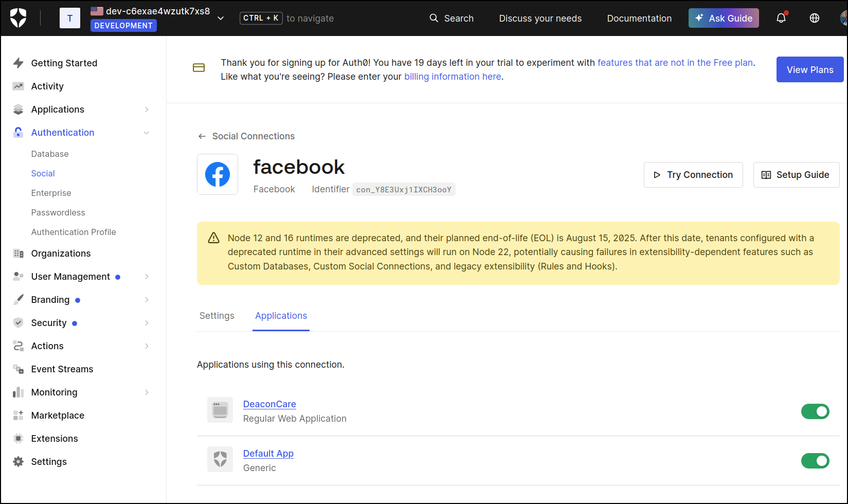
Task: Click the Applications layers icon
Action: (x=19, y=109)
